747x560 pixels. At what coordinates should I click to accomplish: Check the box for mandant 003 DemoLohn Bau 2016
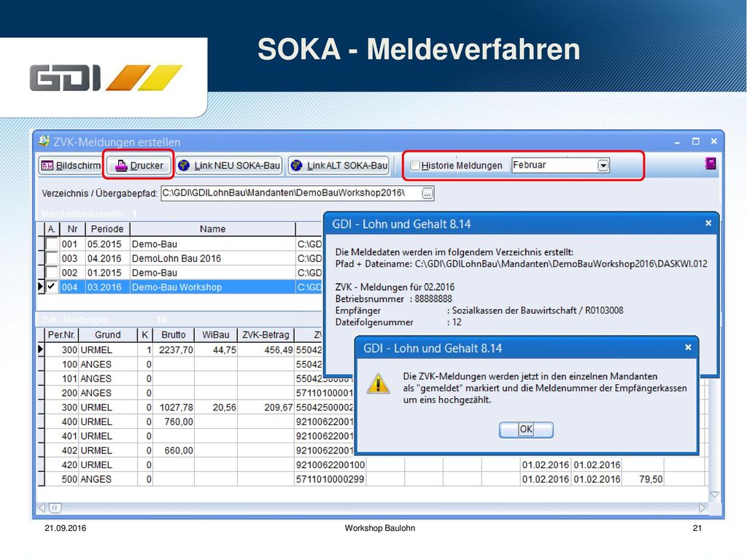(x=52, y=258)
